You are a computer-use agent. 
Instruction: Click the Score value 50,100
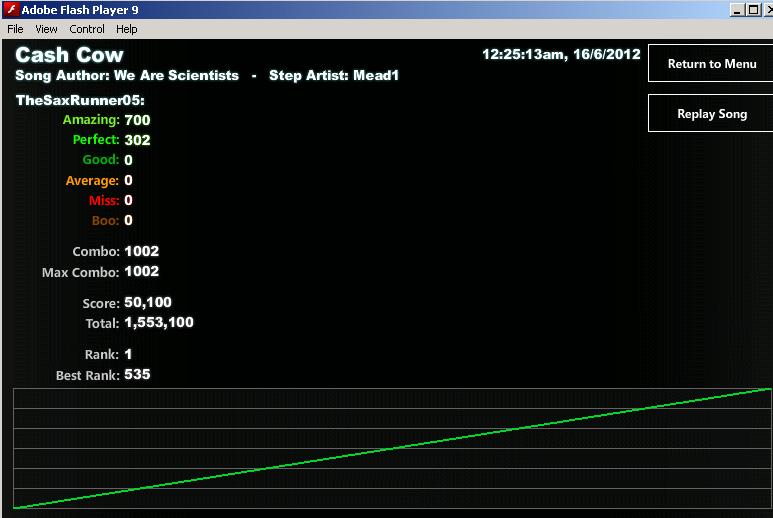pyautogui.click(x=147, y=302)
